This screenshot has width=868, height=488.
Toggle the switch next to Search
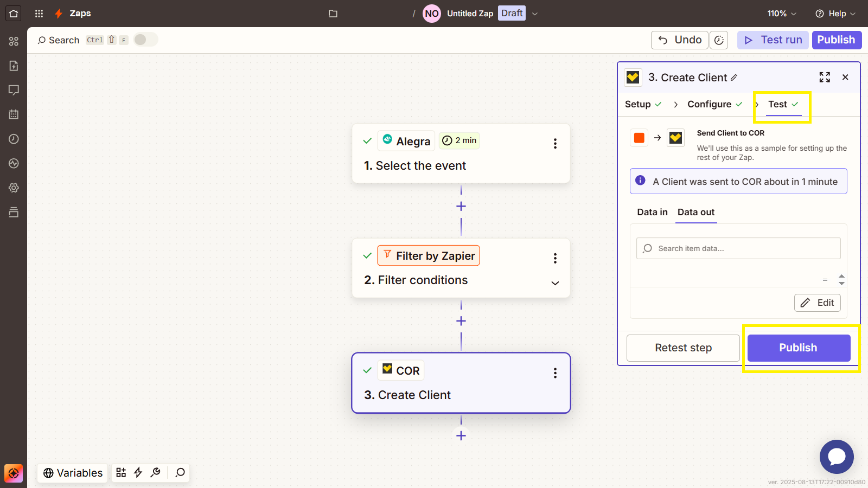[x=145, y=40]
